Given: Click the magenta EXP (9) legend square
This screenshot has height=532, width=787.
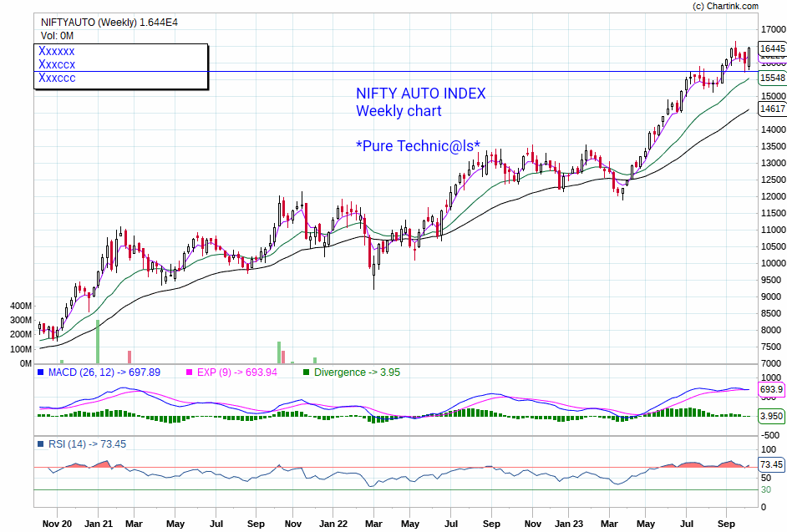Looking at the screenshot, I should pyautogui.click(x=189, y=372).
